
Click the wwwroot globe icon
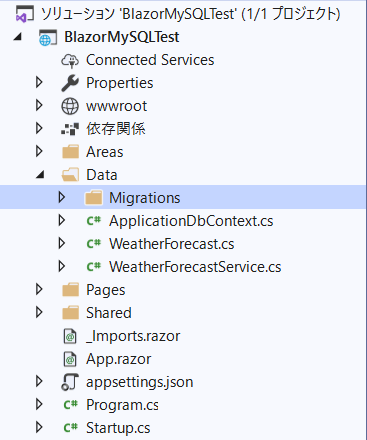[x=70, y=106]
